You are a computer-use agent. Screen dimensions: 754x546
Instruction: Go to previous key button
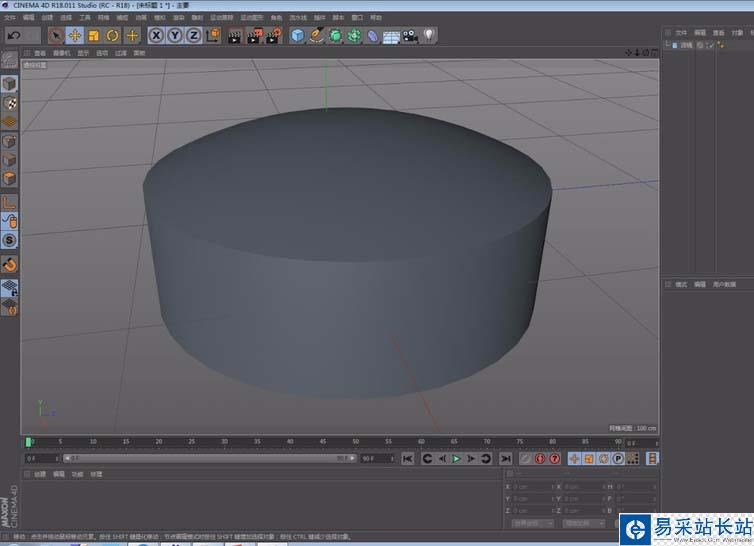pyautogui.click(x=427, y=459)
